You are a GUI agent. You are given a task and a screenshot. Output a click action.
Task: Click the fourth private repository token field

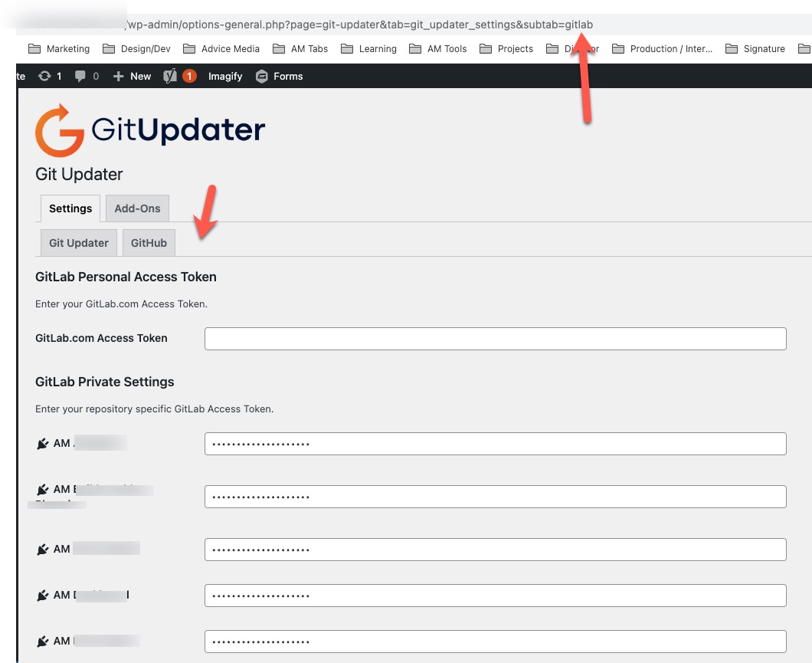[495, 596]
